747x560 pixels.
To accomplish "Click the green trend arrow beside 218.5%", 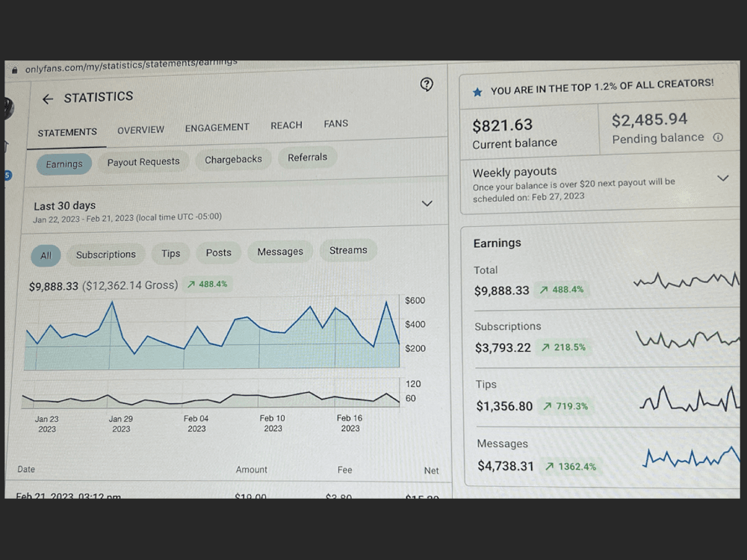I will tap(545, 348).
